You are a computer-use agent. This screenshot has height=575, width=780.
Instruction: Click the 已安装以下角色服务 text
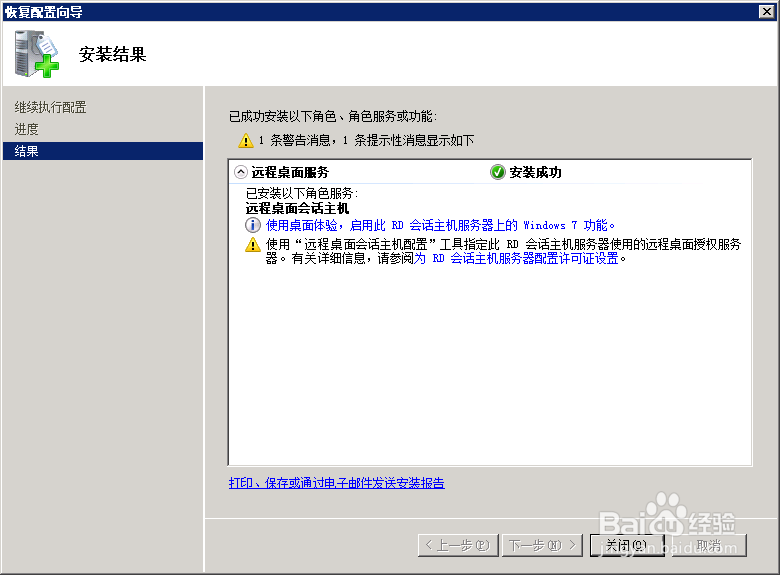[x=302, y=193]
